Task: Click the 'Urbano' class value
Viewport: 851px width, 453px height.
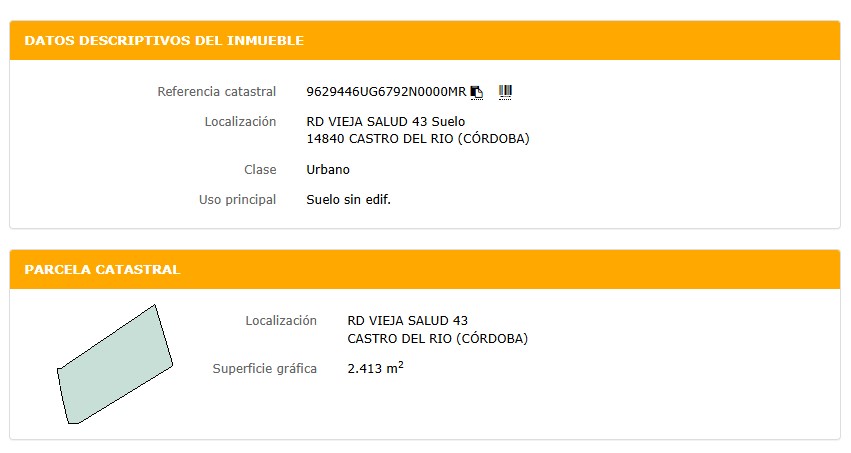Action: [328, 170]
